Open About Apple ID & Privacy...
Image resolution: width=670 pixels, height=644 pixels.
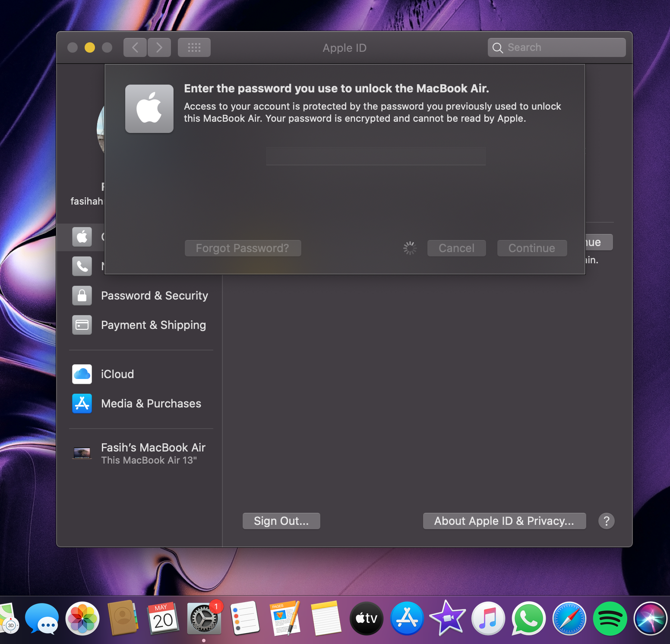click(504, 521)
